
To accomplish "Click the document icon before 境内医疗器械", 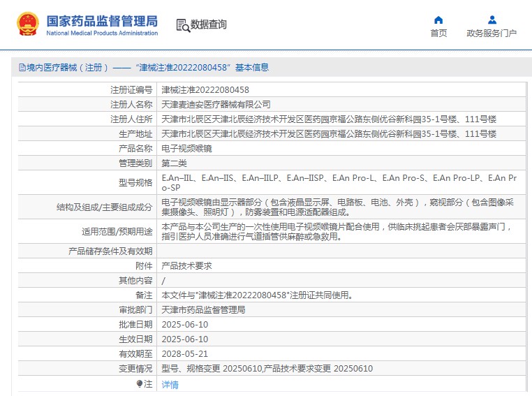I will coord(22,68).
